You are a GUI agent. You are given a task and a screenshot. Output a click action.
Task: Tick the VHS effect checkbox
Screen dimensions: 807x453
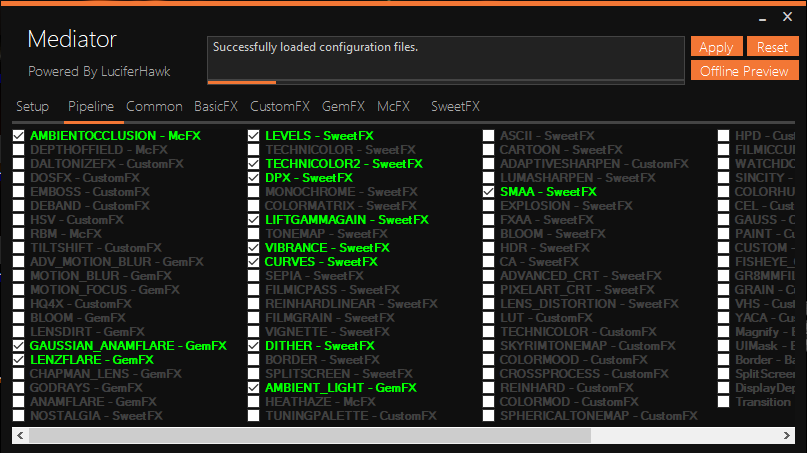pyautogui.click(x=724, y=303)
